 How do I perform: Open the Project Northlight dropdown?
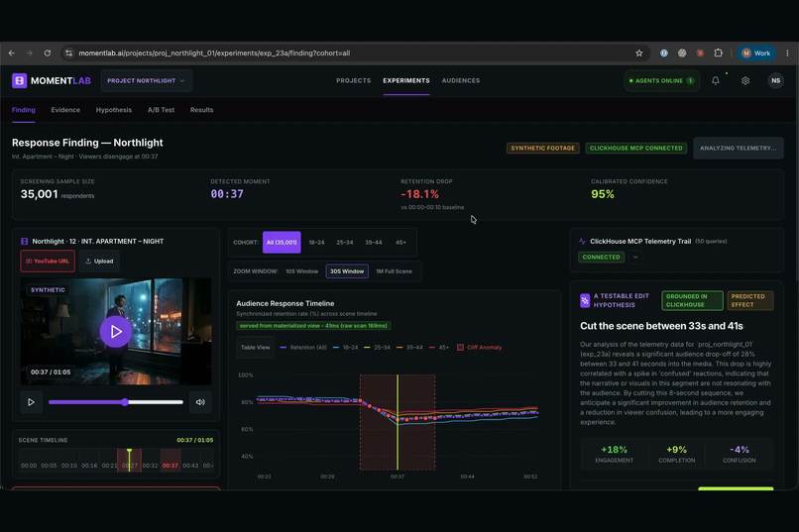click(x=147, y=80)
